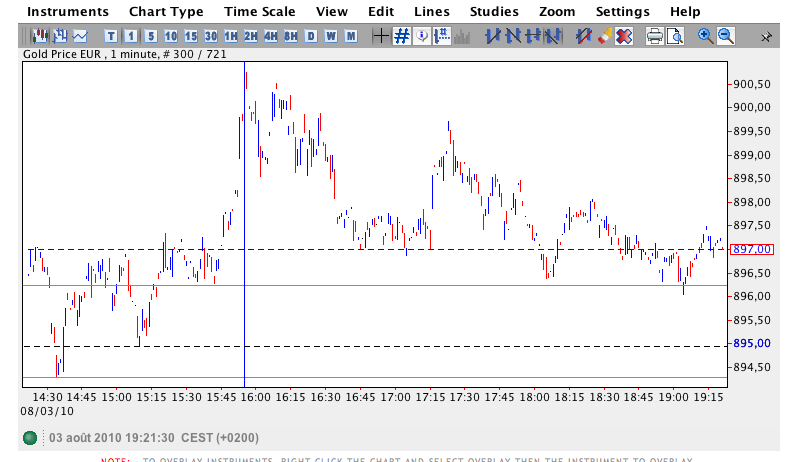
Task: Print the chart using printer icon
Action: coord(654,37)
